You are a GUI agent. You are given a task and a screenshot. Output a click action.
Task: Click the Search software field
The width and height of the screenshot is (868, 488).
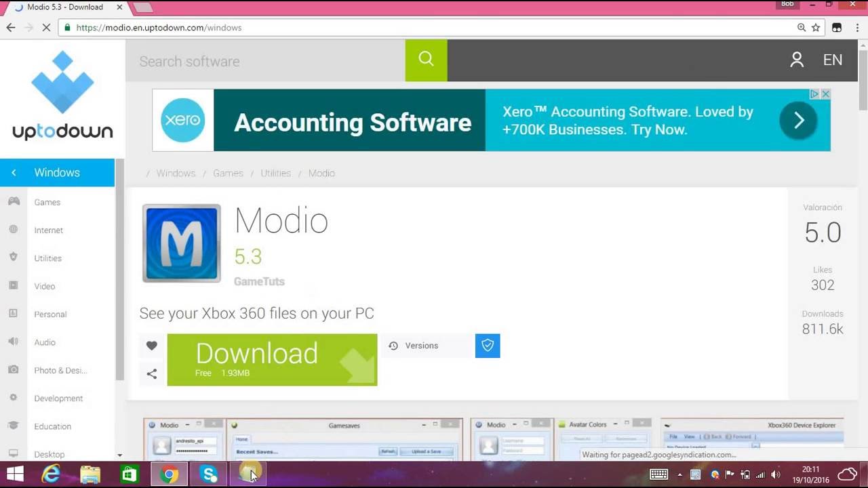click(265, 60)
